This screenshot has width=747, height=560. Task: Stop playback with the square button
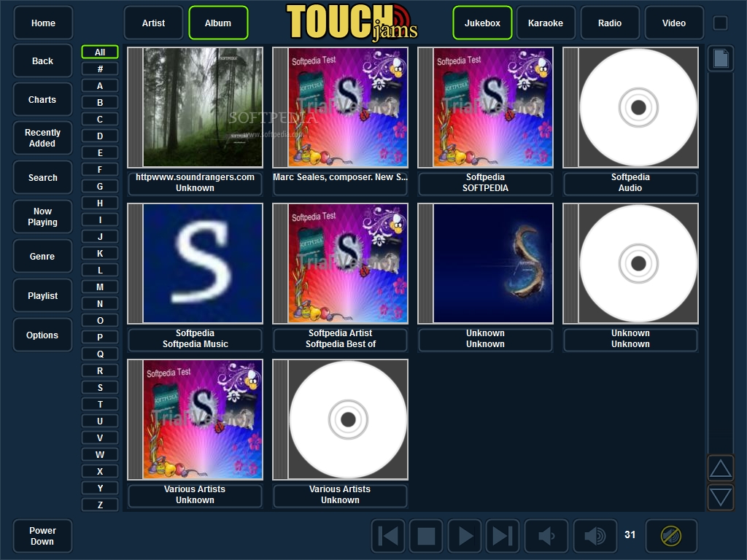point(426,536)
